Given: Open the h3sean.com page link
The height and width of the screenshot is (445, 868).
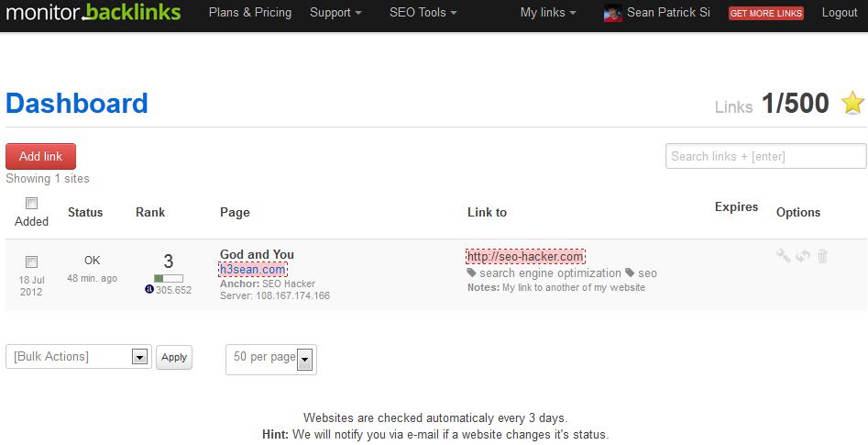Looking at the screenshot, I should pos(252,269).
